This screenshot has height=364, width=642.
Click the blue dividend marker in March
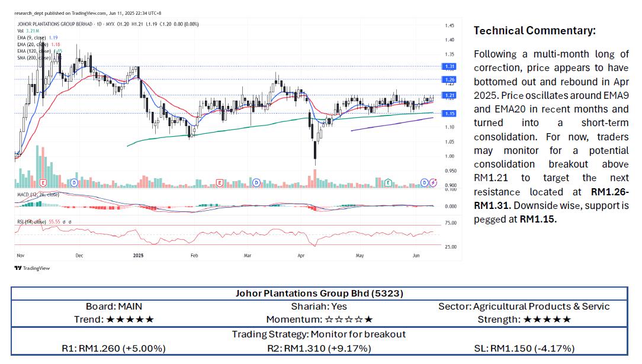[x=256, y=182]
